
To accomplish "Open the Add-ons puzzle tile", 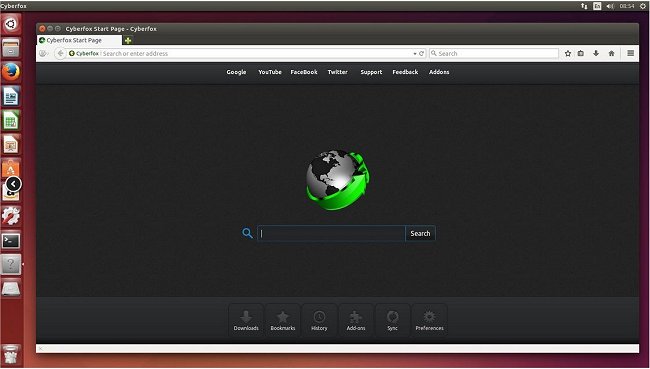I will tap(356, 320).
